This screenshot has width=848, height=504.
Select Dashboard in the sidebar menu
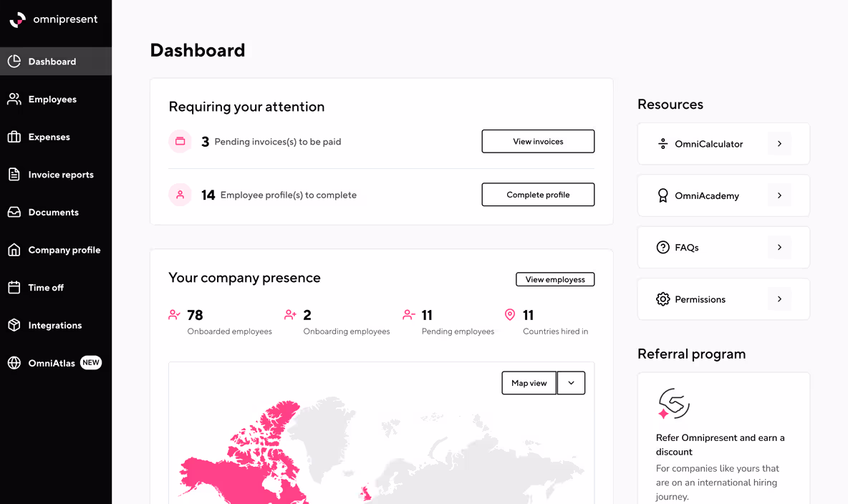tap(52, 62)
